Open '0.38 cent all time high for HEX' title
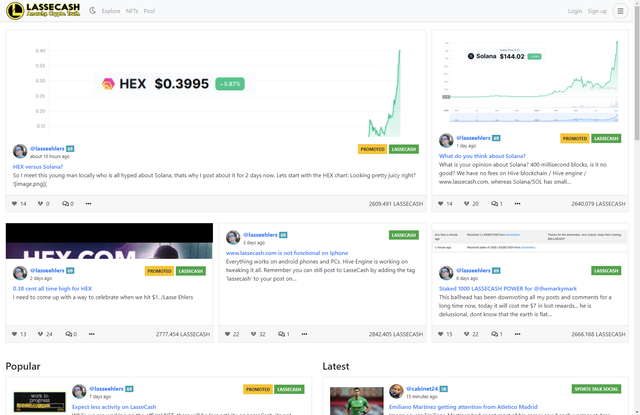 (x=52, y=289)
